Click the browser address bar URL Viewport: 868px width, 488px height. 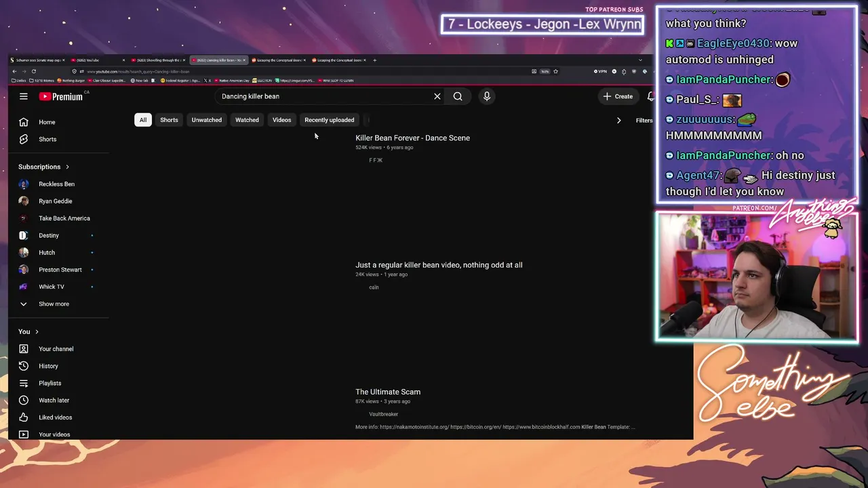click(x=138, y=71)
